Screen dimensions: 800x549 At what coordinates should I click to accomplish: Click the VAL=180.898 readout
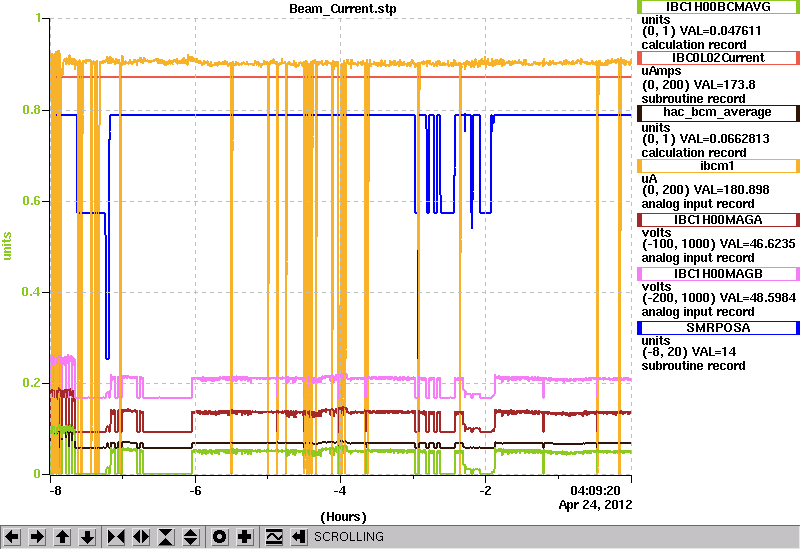coord(731,190)
